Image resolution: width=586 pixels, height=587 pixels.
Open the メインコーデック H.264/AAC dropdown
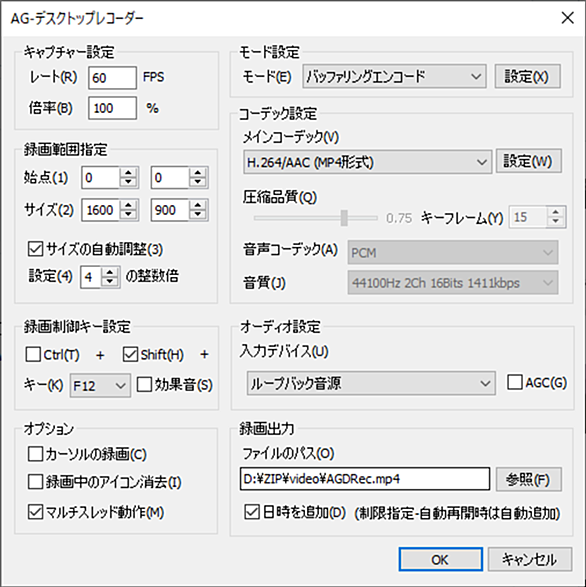tap(367, 162)
